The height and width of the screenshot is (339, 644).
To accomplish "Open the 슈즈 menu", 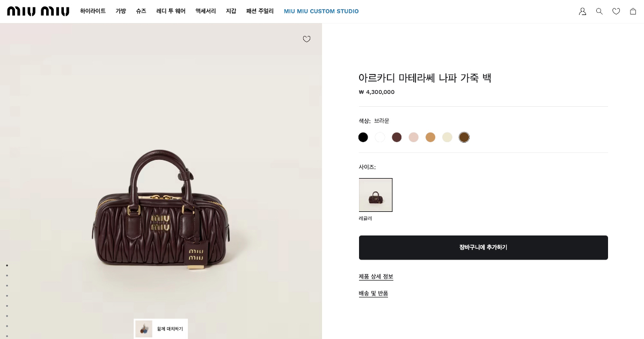I will (x=141, y=11).
